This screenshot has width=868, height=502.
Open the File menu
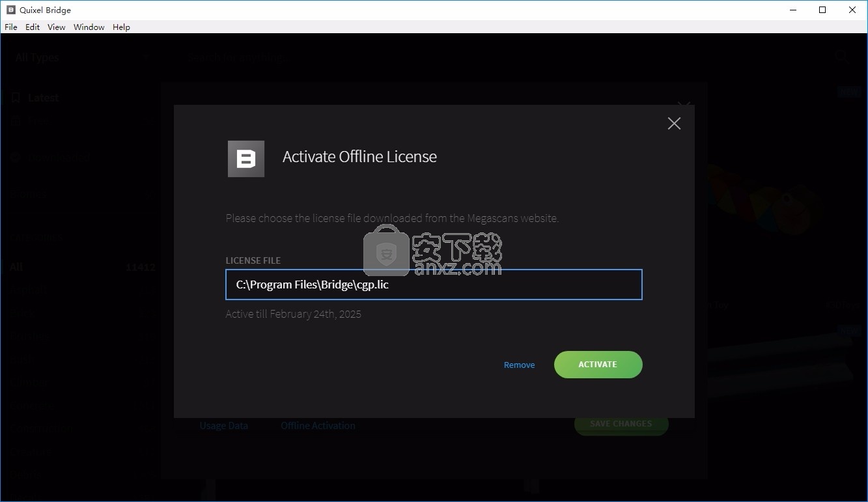point(10,27)
